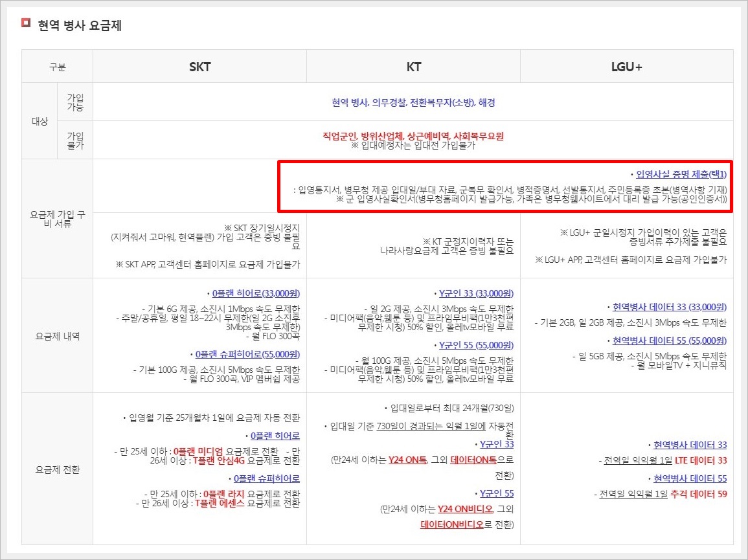Click the note 입대예정자는 입대전 가입불가
The height and width of the screenshot is (560, 748).
[x=413, y=146]
